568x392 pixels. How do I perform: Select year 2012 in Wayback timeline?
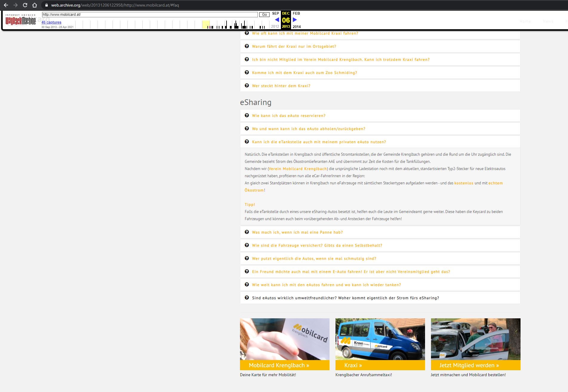click(x=275, y=27)
